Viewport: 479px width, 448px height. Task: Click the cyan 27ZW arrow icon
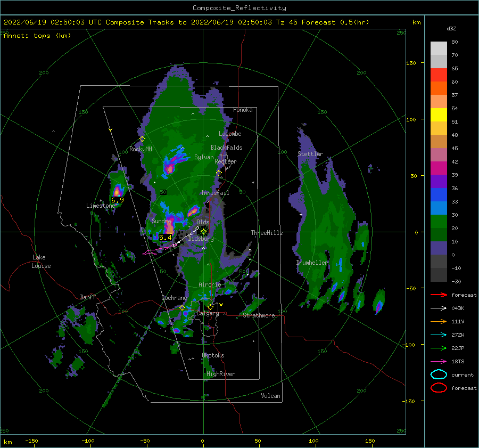[x=439, y=335]
